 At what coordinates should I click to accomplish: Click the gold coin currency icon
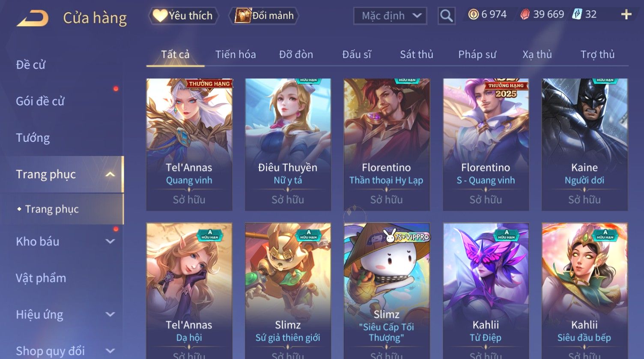(473, 15)
